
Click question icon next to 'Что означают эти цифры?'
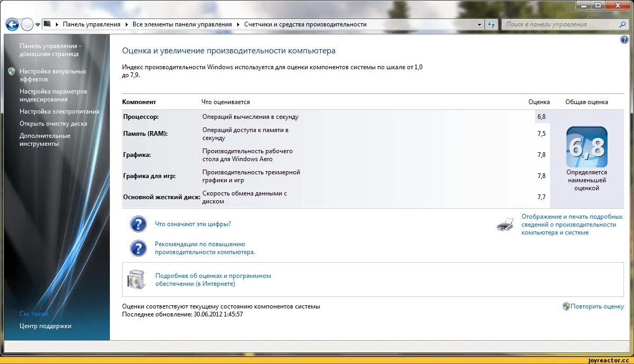point(138,224)
